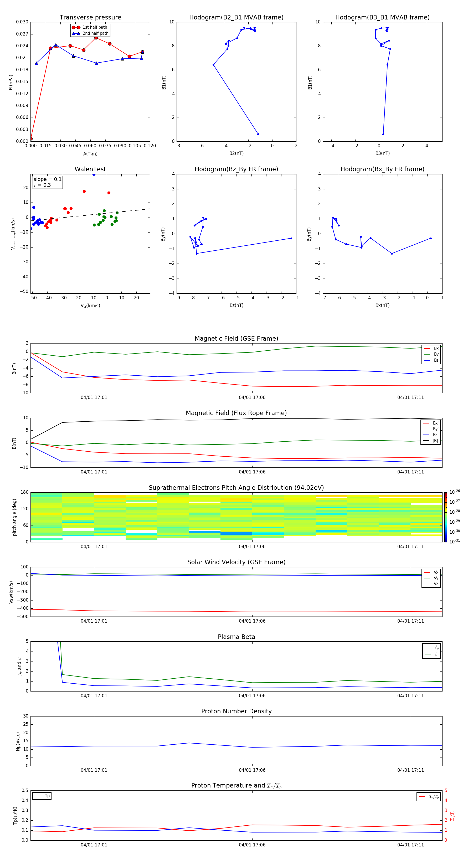Click "04/01 17:01" tick under GSE magnetic field
Screen dimensions: 473x868
coord(94,397)
